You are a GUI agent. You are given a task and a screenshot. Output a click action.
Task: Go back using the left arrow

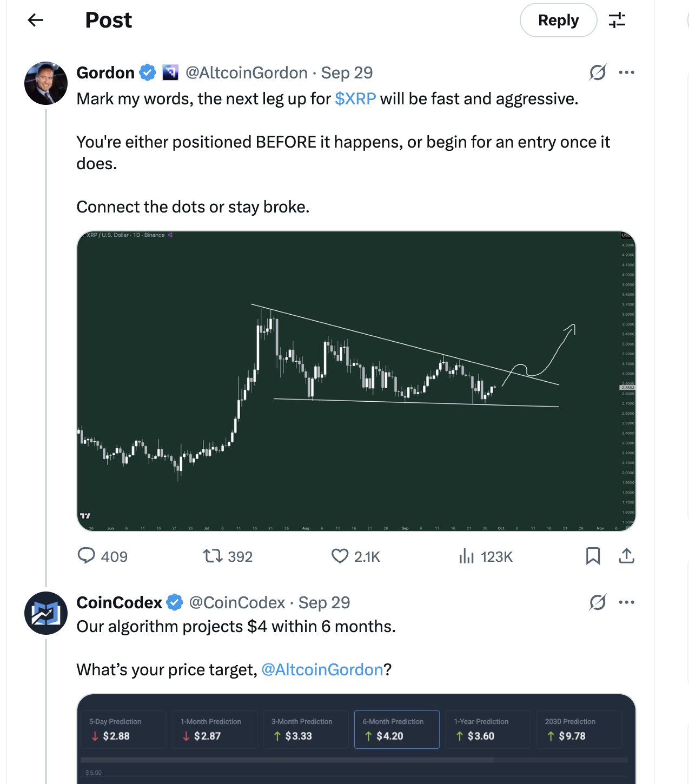click(x=36, y=21)
